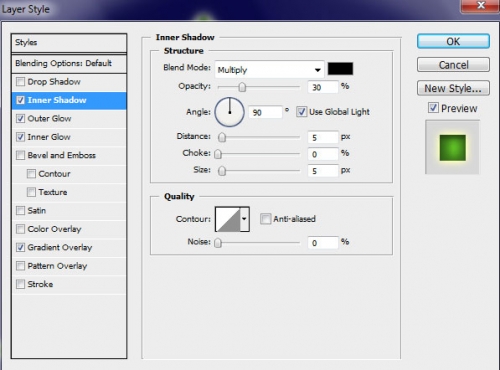Enable the Pattern Overlay checkbox

click(x=21, y=266)
